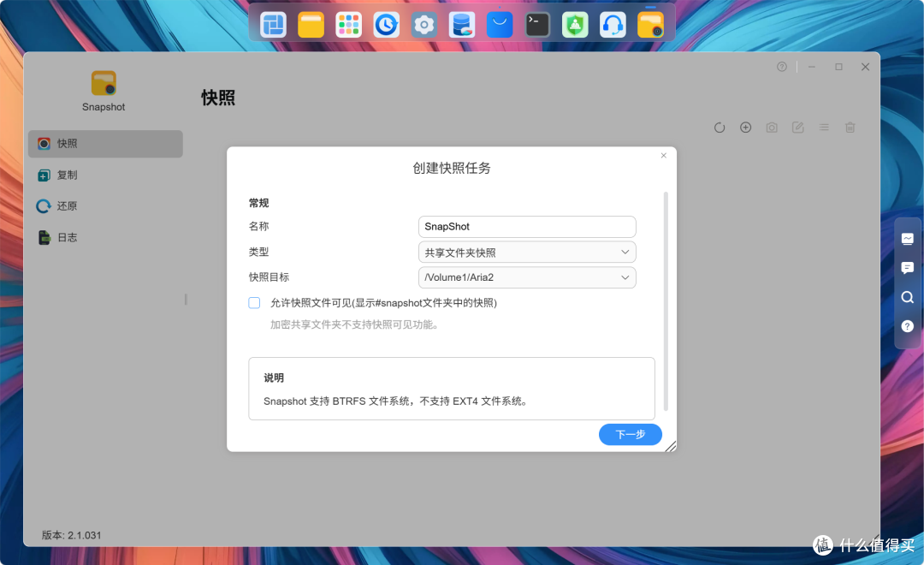Click the dialog resize handle corner
924x565 pixels.
tap(671, 447)
